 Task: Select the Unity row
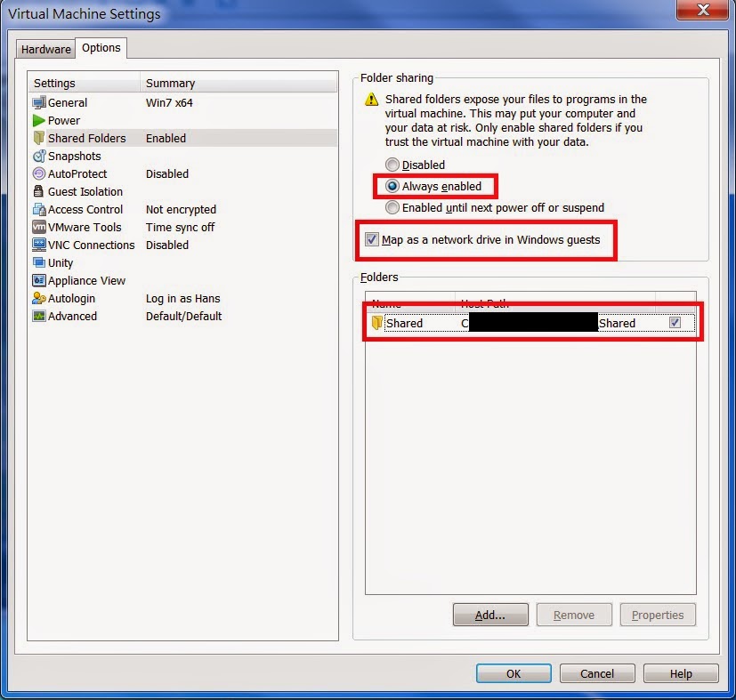point(182,262)
